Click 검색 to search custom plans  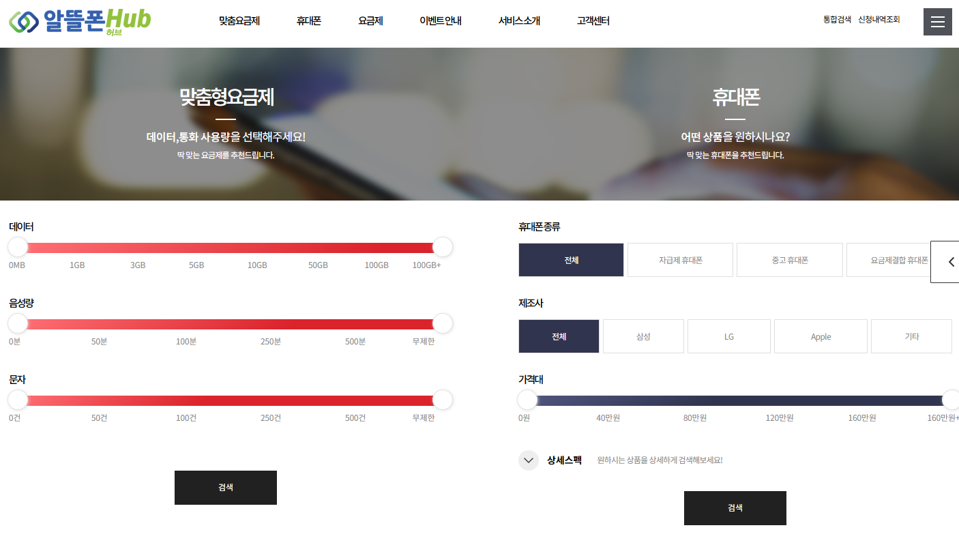[225, 487]
